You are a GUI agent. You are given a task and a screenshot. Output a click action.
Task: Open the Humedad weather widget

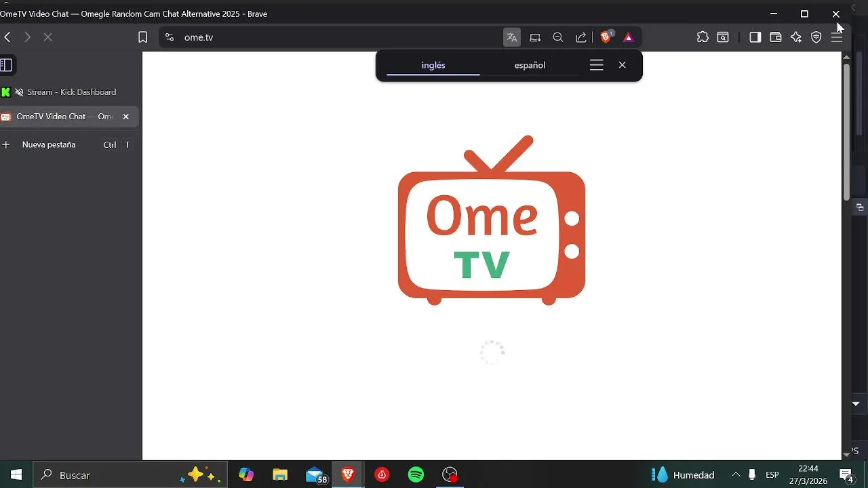point(683,474)
